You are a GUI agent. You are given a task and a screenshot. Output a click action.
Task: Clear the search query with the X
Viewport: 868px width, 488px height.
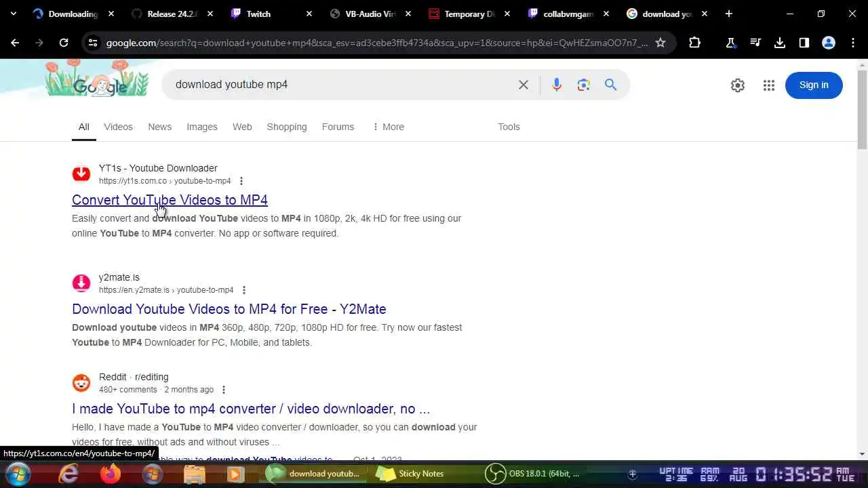(x=524, y=85)
